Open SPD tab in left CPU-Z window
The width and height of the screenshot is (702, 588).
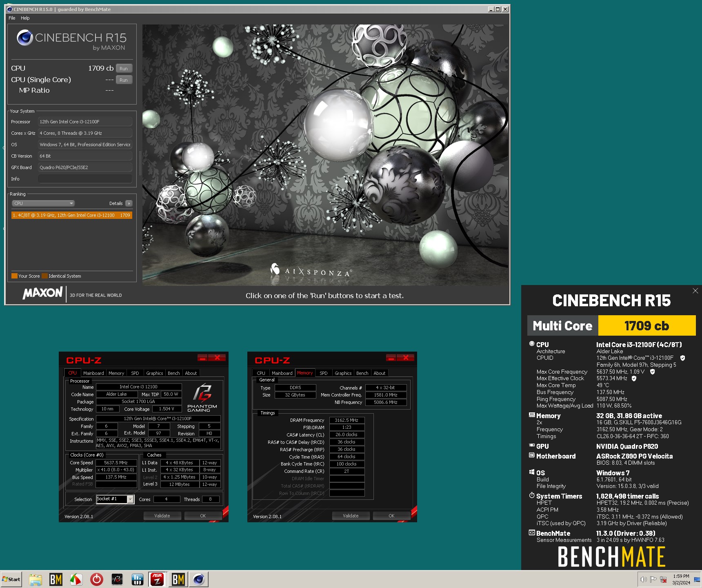[135, 373]
